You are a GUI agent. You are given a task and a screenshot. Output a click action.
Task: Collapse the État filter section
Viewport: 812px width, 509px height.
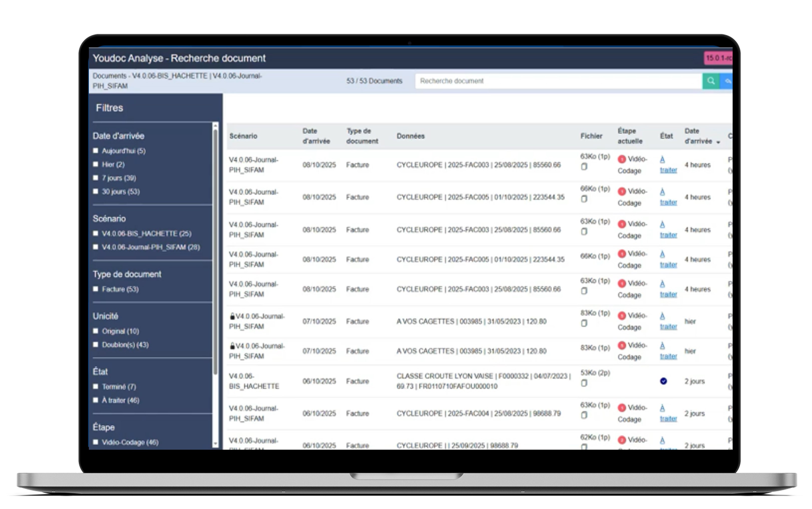coord(100,371)
